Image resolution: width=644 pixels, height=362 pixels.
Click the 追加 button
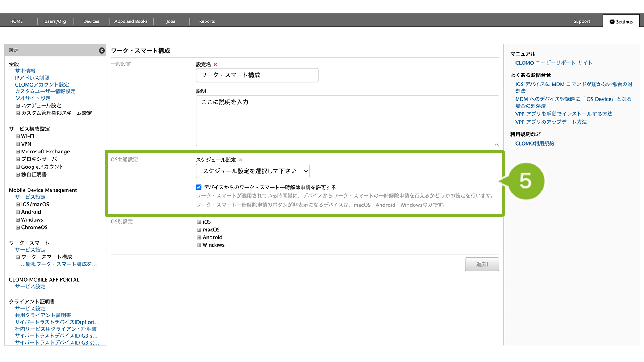tap(482, 264)
